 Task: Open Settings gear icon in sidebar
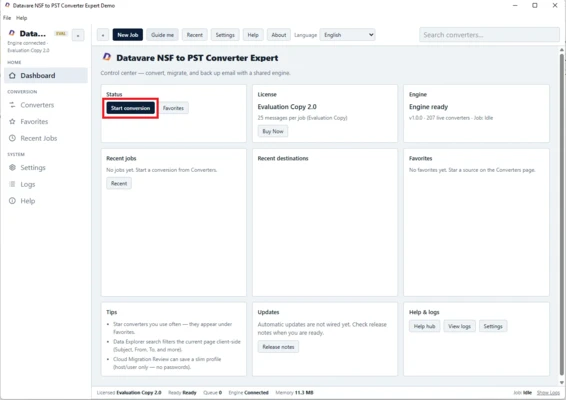tap(12, 168)
